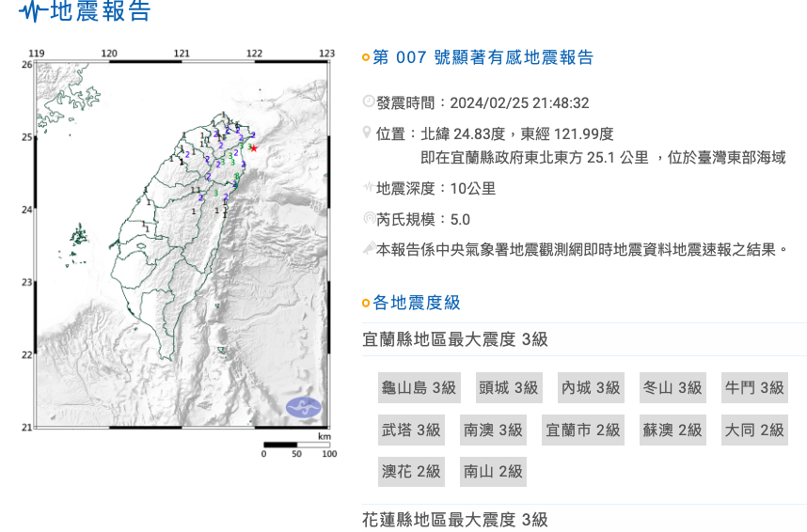
Task: Click the depth wave icon beside 地震深度
Action: [369, 187]
